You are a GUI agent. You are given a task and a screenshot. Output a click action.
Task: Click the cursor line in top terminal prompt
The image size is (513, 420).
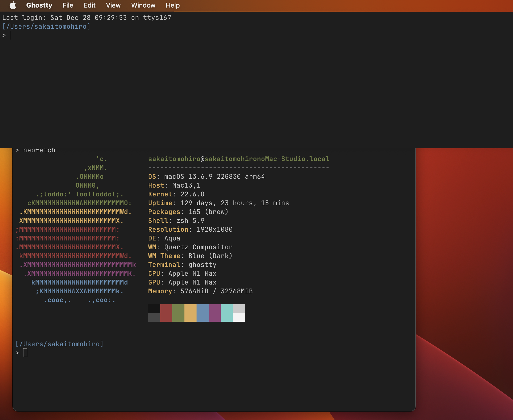10,35
